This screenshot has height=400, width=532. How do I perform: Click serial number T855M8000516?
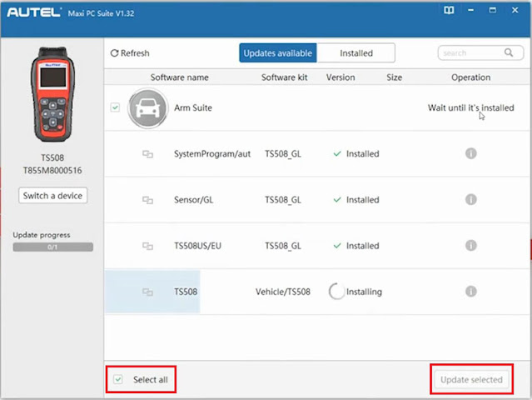pos(52,170)
